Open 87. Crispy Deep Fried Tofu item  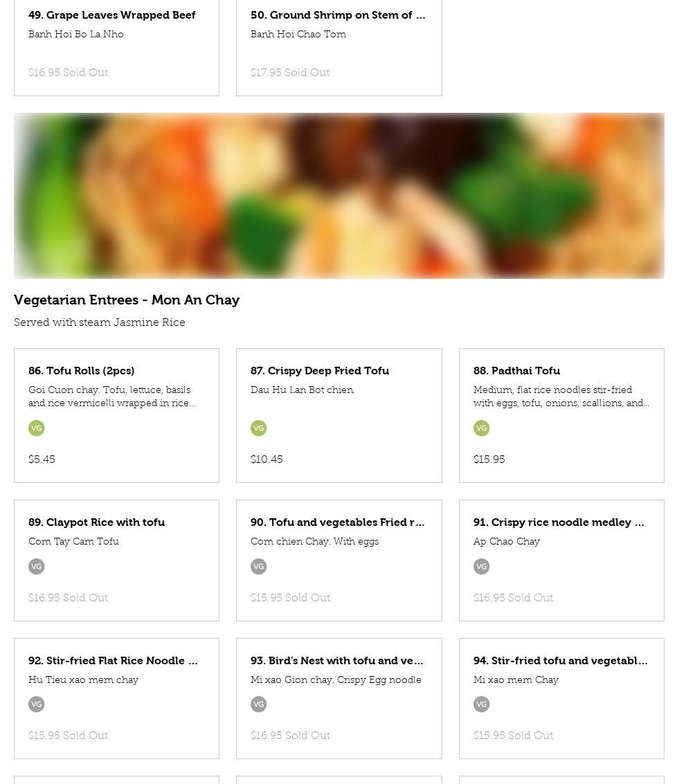[338, 415]
